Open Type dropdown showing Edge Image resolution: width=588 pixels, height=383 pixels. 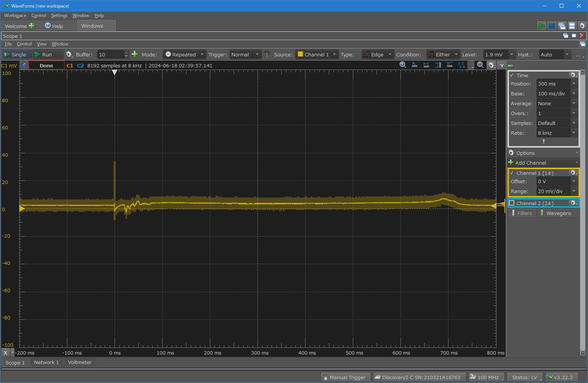pos(378,54)
